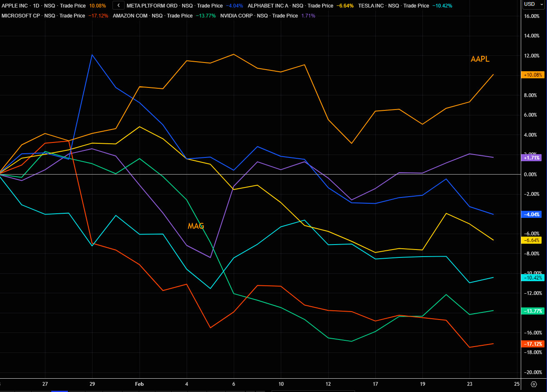Click the blue −4.04% price label
Viewport: 547px width, 392px height.
[531, 215]
